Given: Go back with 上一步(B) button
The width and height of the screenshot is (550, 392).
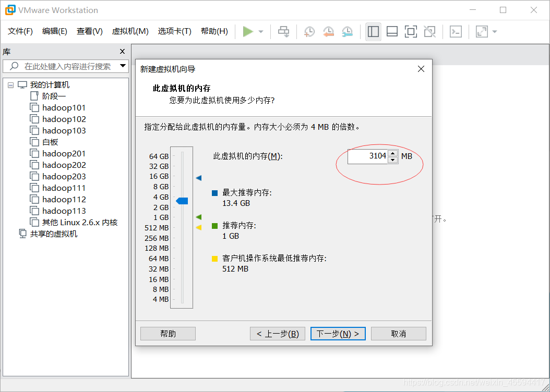Looking at the screenshot, I should (278, 334).
